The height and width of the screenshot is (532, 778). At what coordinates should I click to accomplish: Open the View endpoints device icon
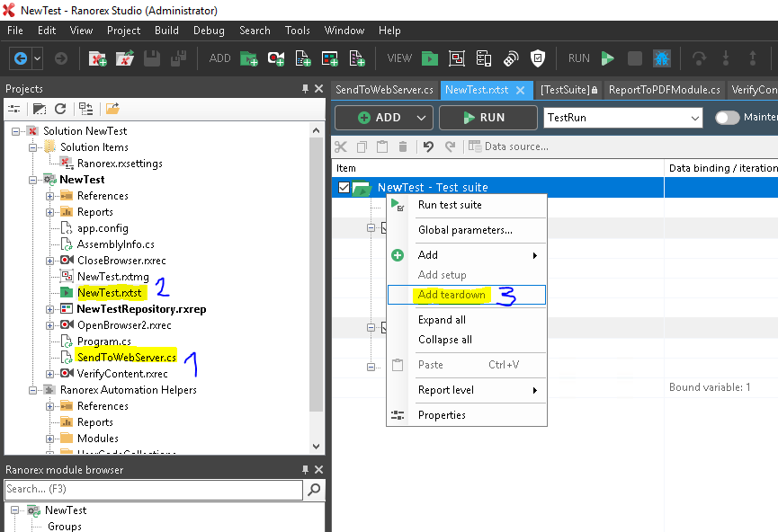click(x=484, y=58)
